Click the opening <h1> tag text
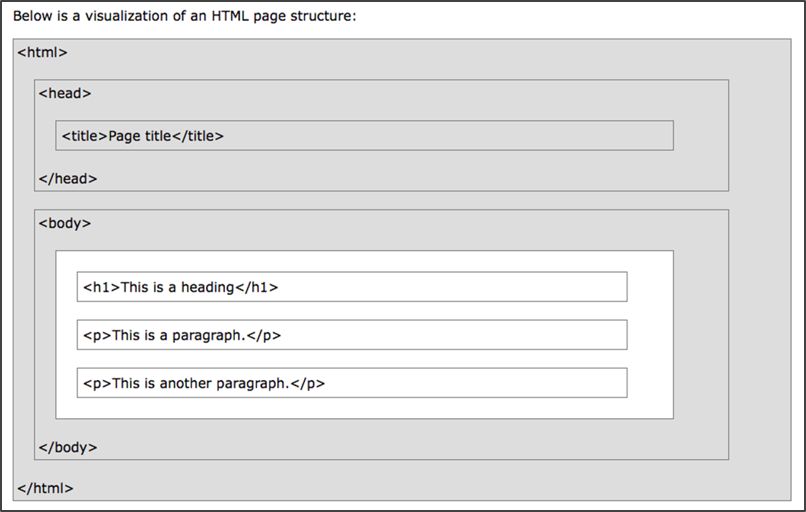The width and height of the screenshot is (806, 512). [x=101, y=287]
